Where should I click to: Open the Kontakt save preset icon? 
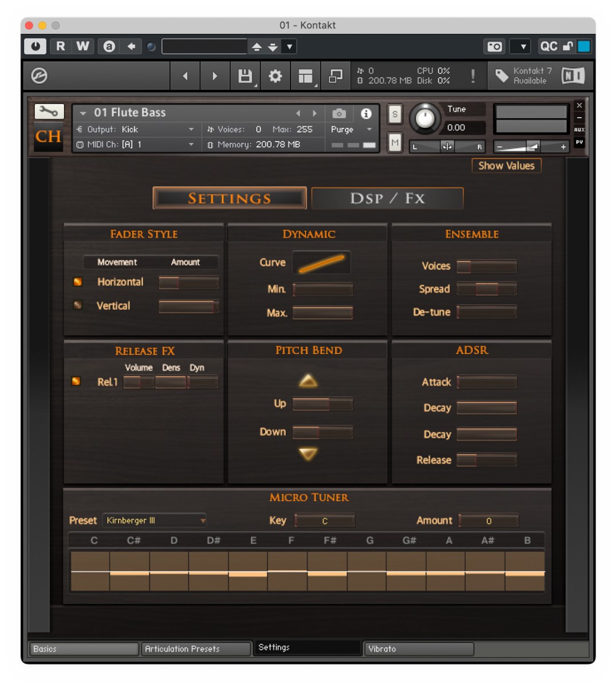tap(244, 76)
